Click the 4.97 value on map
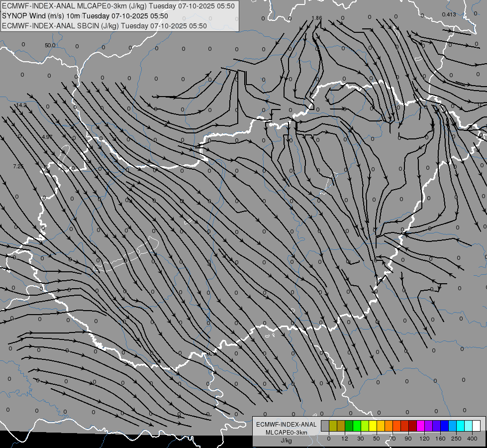This screenshot has height=448, width=487. (x=47, y=137)
